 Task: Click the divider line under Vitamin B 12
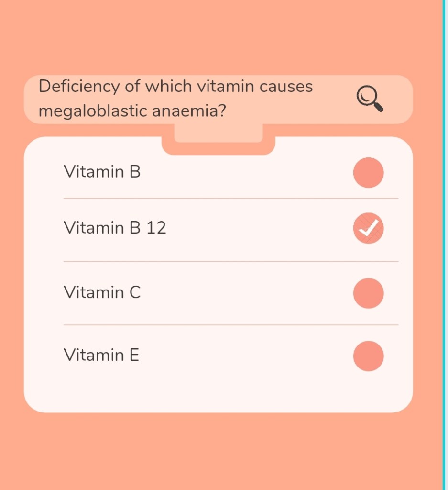coord(230,262)
